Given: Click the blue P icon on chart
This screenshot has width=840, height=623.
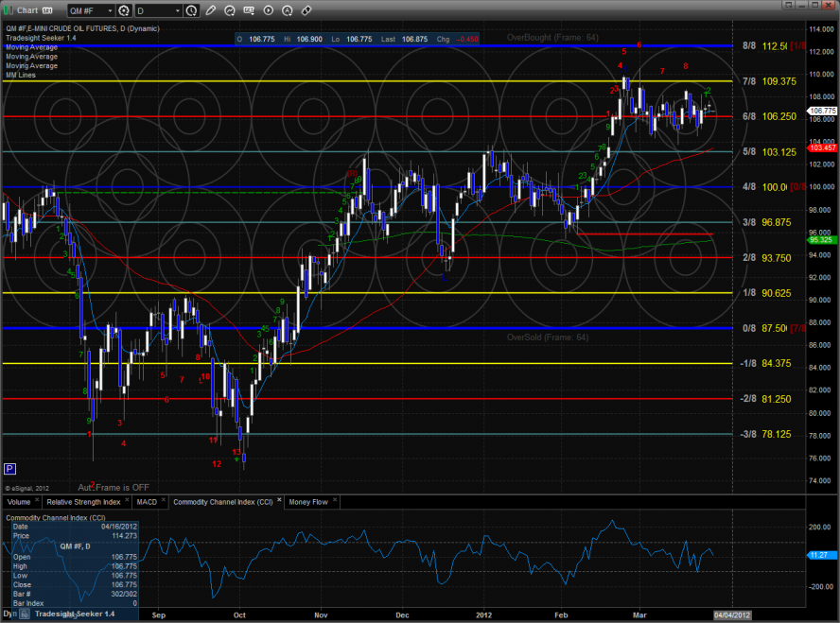Looking at the screenshot, I should [x=9, y=468].
